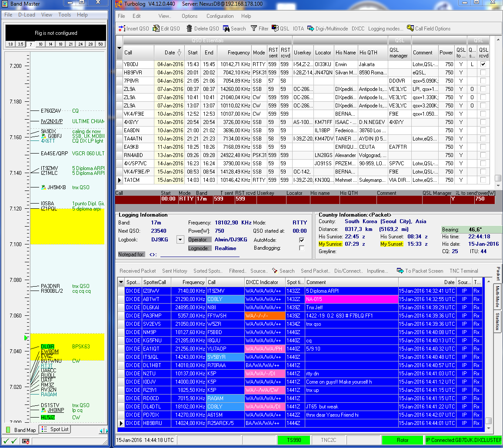Select the ZL9A 14260,00 KHz QSO row
Screen dimensions: 503x448
coord(303,89)
